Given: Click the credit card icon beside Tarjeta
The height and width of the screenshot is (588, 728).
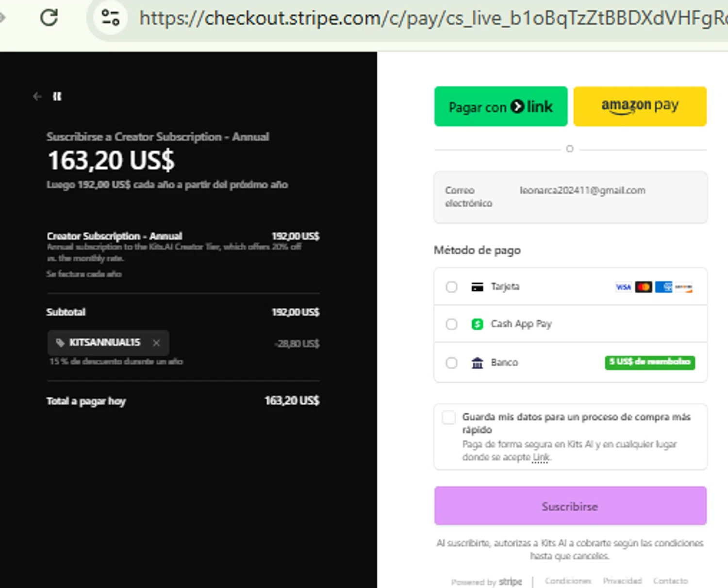Looking at the screenshot, I should click(x=478, y=287).
